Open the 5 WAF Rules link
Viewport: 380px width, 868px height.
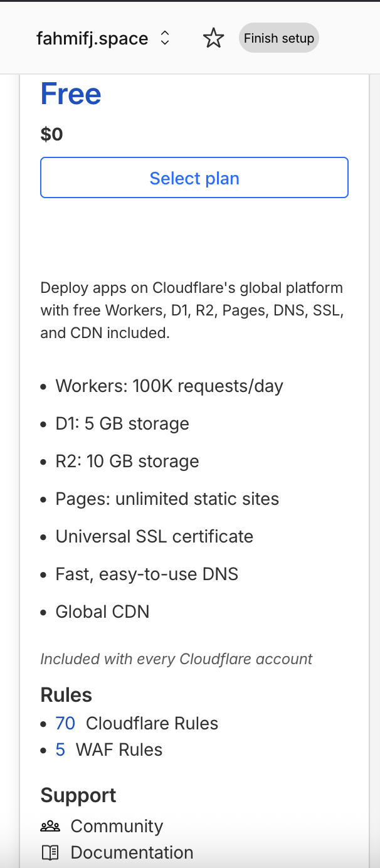tap(60, 749)
